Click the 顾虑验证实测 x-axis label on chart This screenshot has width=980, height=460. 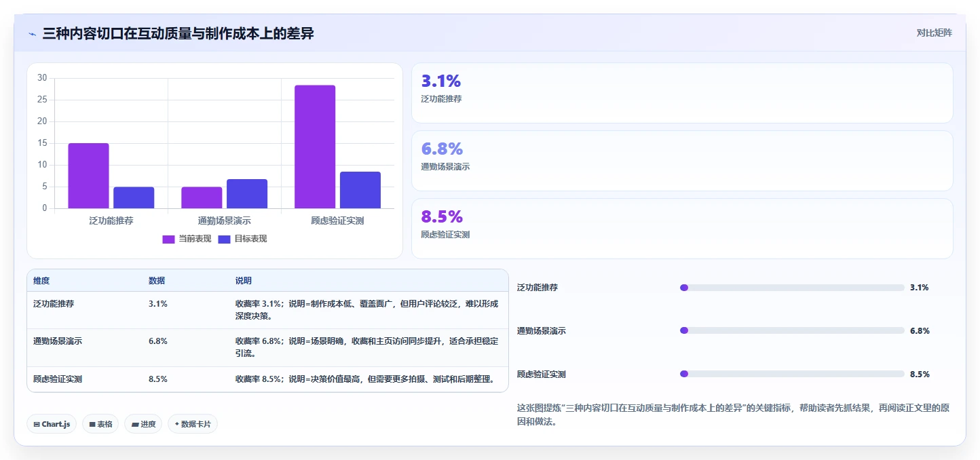(x=337, y=221)
